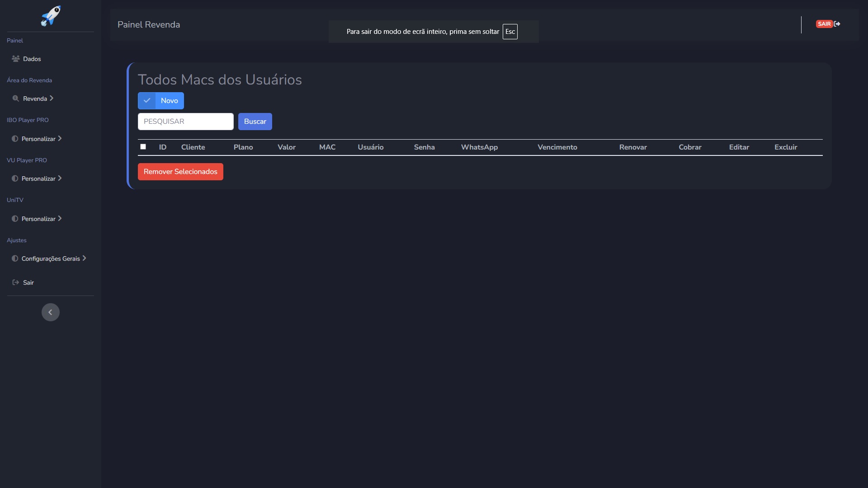The height and width of the screenshot is (488, 868).
Task: Click the Configurações Gerais half-circle icon
Action: click(x=15, y=258)
